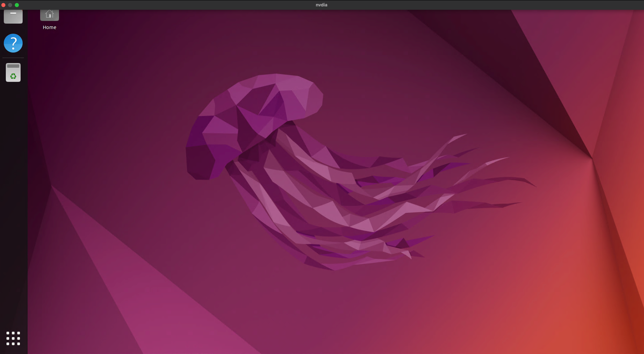
Task: Click the green recycle symbol on Trash
Action: (x=13, y=76)
